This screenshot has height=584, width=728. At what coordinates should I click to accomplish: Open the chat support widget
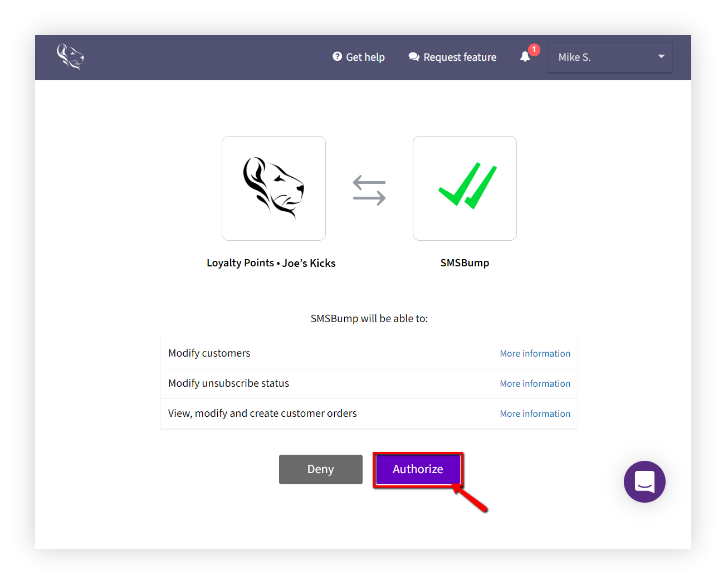[x=644, y=481]
